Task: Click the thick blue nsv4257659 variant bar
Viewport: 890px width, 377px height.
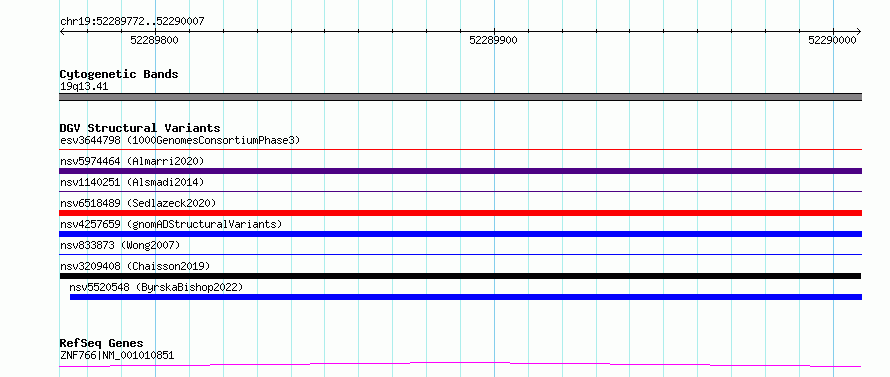Action: pyautogui.click(x=460, y=234)
